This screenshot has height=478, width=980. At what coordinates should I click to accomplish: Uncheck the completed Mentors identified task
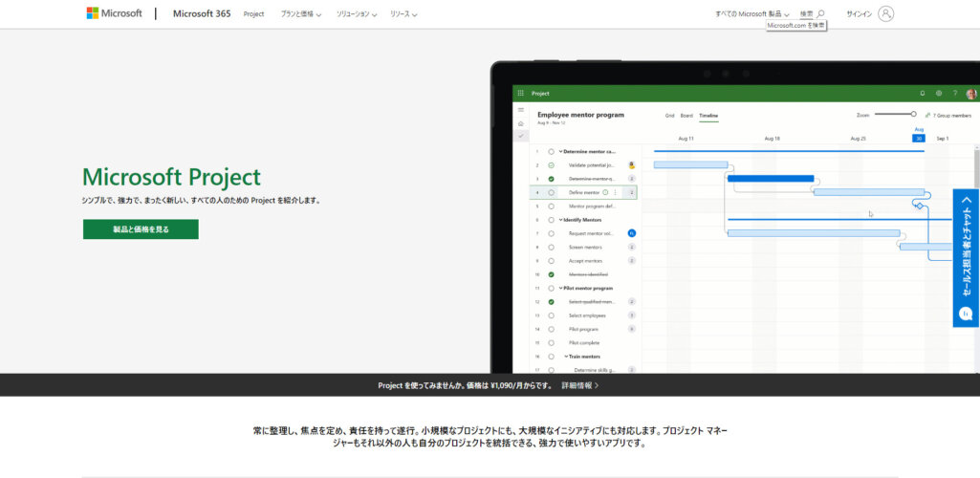point(551,274)
